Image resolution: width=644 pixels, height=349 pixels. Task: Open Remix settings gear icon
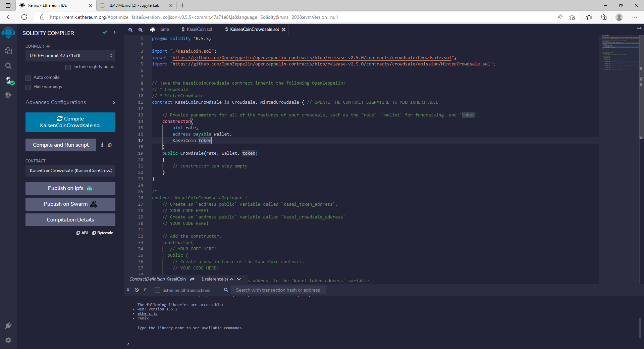[8, 340]
